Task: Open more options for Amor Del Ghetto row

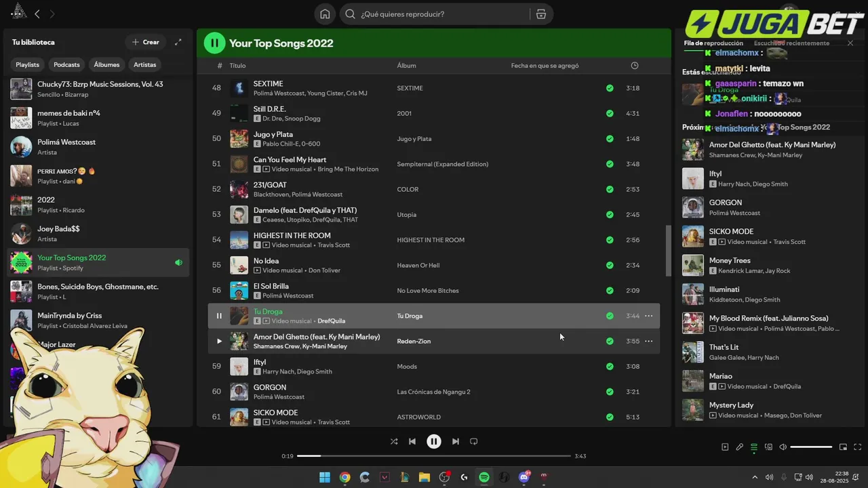Action: coord(648,341)
